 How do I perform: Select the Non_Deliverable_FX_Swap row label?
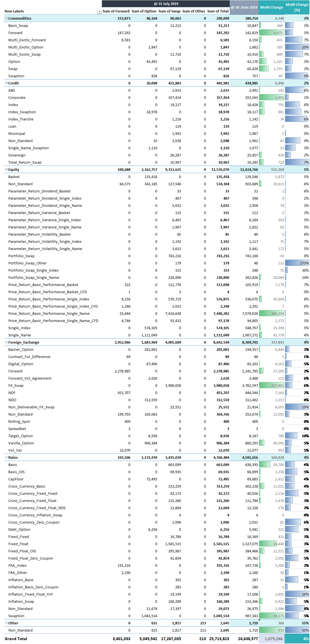coord(31,407)
